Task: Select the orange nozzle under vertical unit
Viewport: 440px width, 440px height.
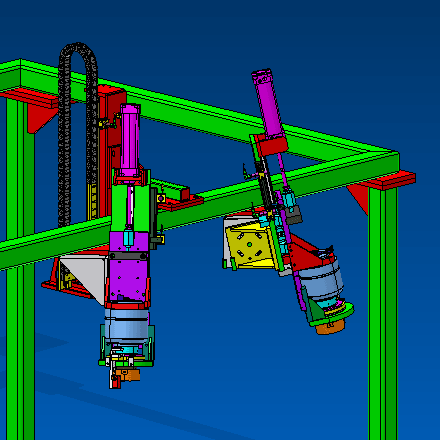Action: coord(128,374)
